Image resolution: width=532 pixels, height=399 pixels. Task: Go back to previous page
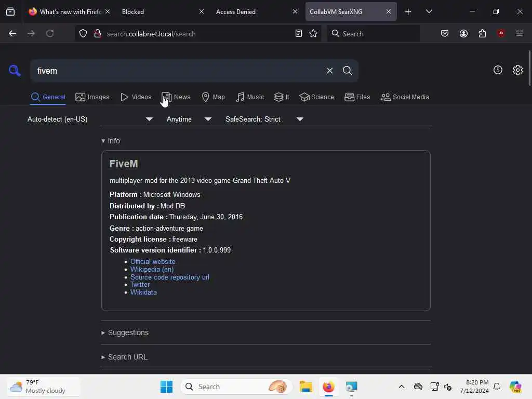[x=12, y=34]
